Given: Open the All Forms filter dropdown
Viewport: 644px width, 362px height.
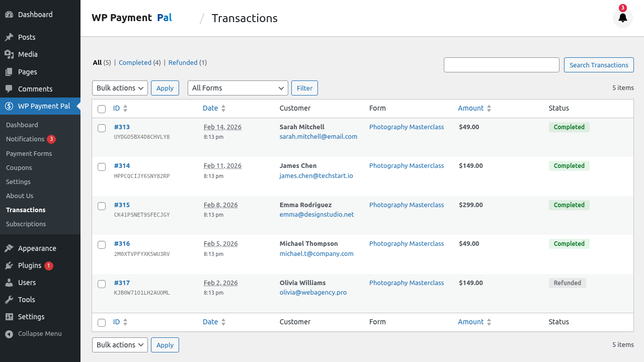Looking at the screenshot, I should click(x=237, y=88).
